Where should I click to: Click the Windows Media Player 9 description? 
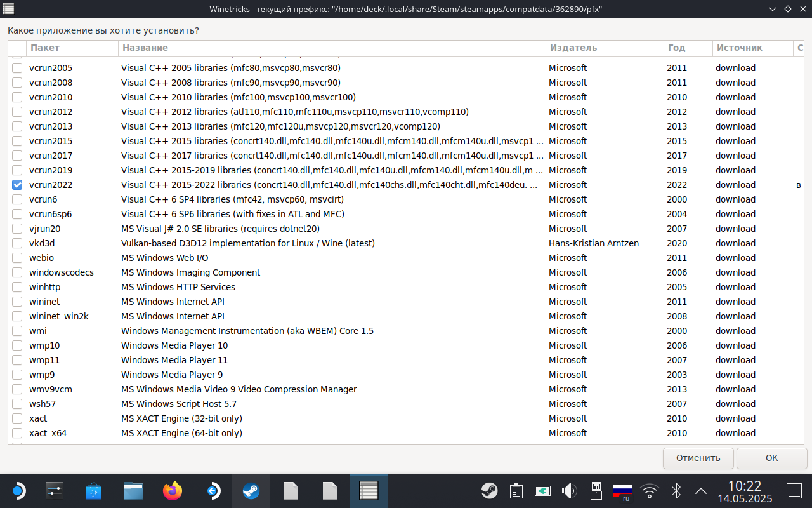(172, 375)
